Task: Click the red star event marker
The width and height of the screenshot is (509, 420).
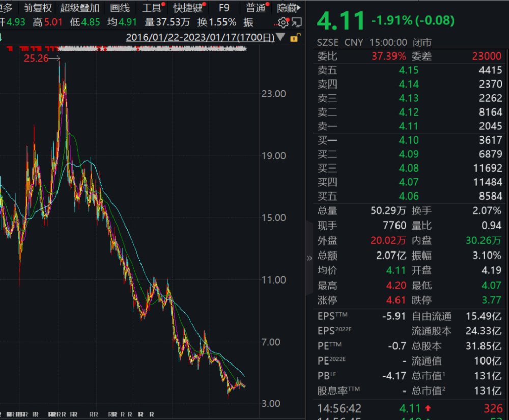Action: (103, 49)
